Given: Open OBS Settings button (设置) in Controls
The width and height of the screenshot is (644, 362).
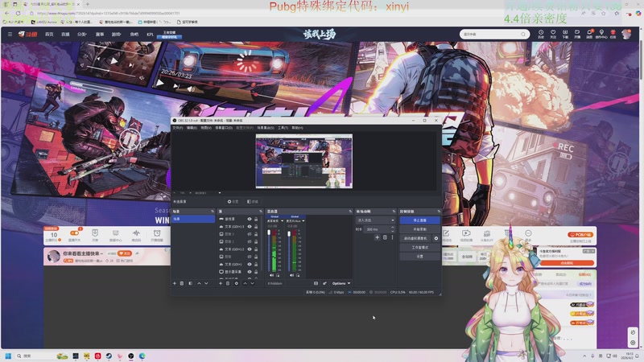Looking at the screenshot, I should [x=419, y=256].
